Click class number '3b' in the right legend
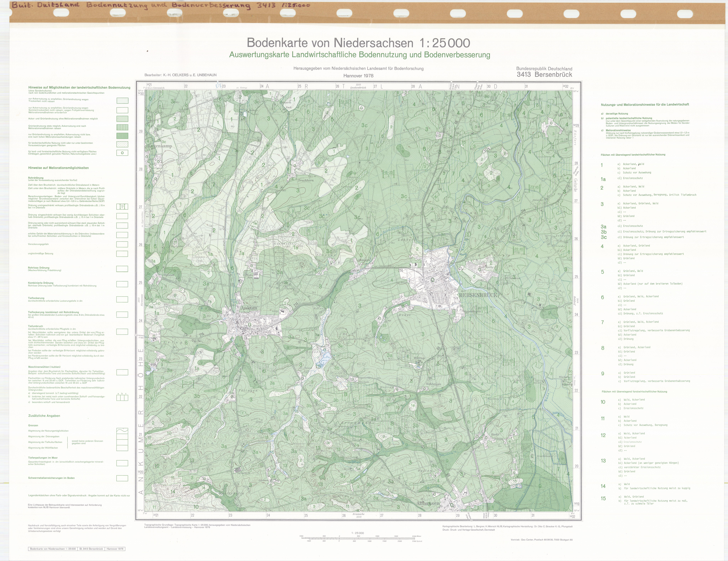Viewport: 728px width, 561px height. 604,232
